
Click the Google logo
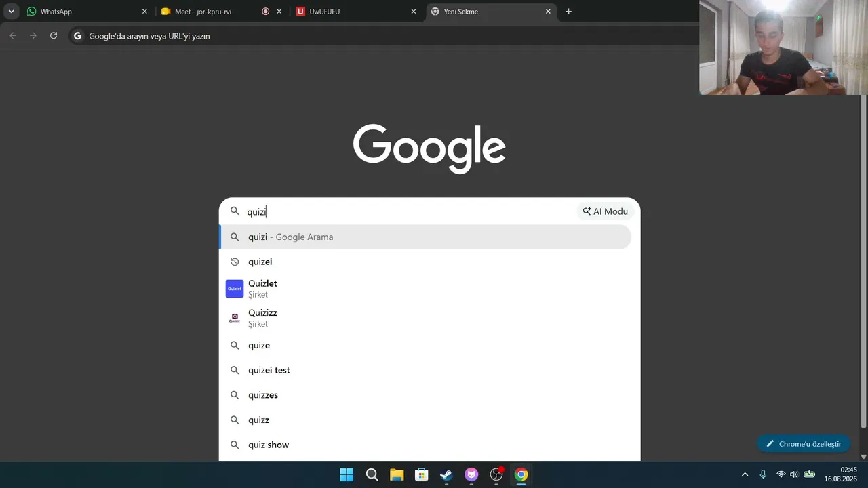click(x=429, y=148)
